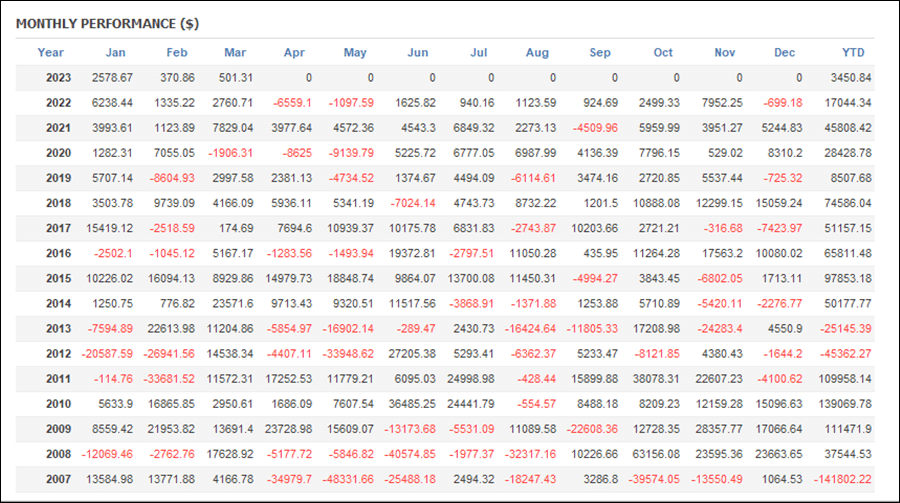Select the 2013 Nov value -24283.4
This screenshot has width=900, height=503.
pyautogui.click(x=720, y=328)
